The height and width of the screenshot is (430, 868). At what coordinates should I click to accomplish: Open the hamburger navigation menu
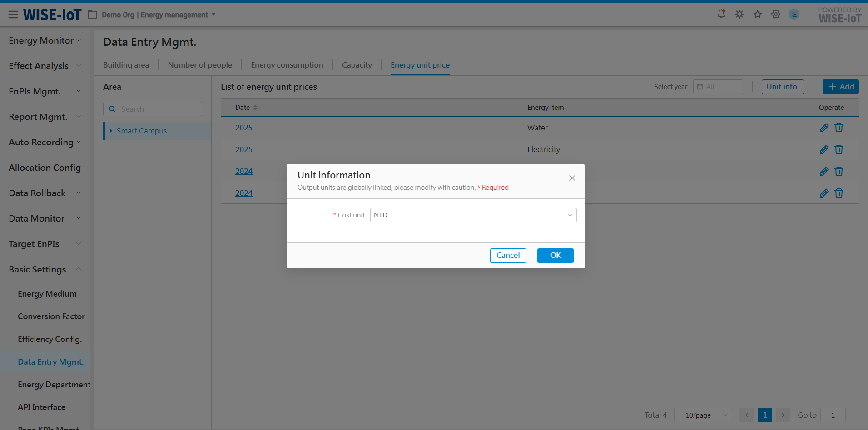coord(13,15)
